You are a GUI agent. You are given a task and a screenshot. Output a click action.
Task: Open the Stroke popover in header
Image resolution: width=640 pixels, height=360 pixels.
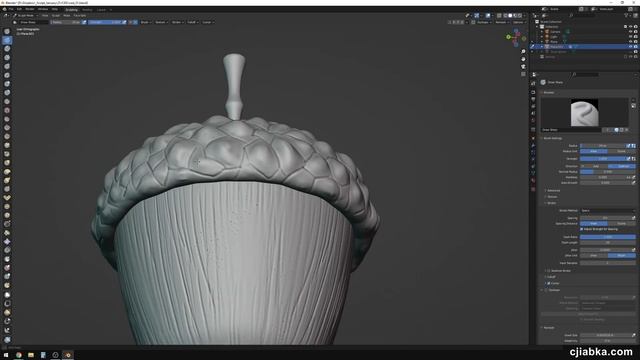(177, 22)
